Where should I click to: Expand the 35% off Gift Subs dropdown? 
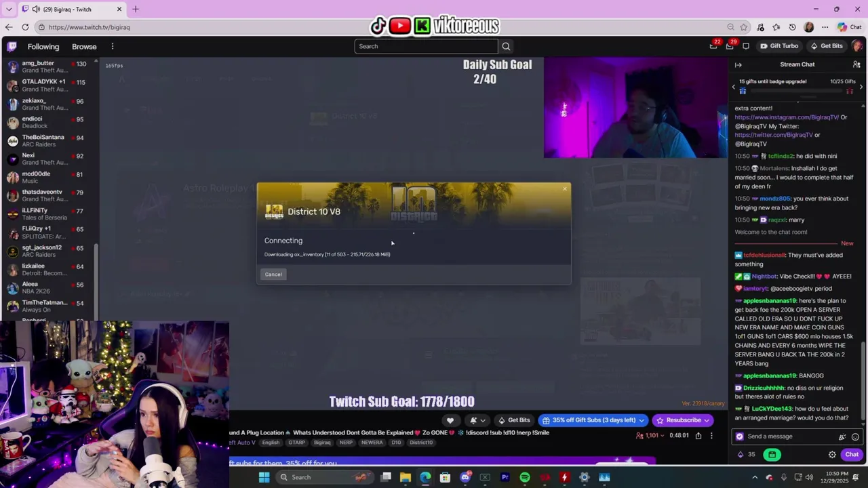tap(642, 420)
